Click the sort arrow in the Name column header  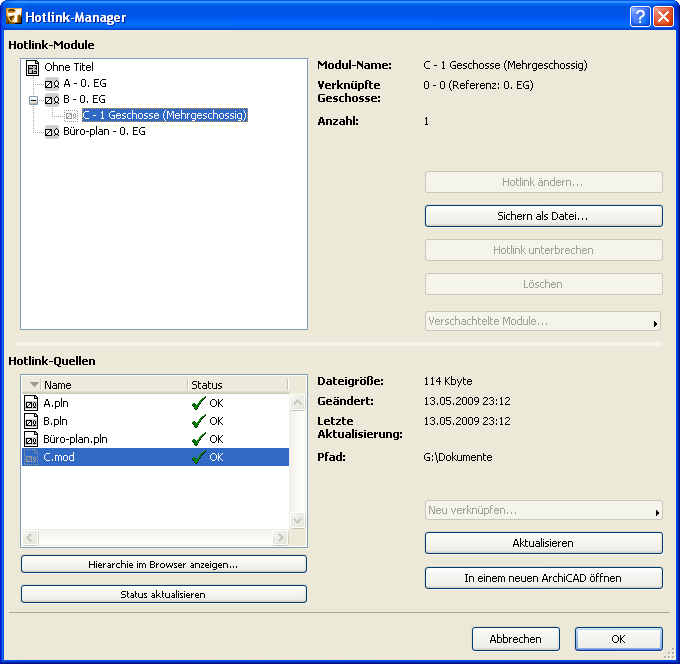tap(34, 385)
